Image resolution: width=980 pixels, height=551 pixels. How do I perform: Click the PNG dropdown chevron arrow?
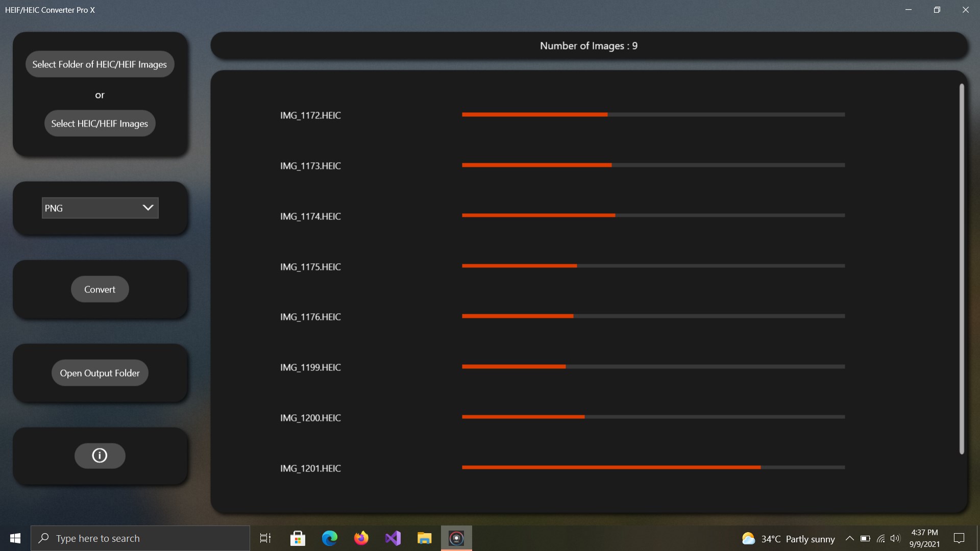point(148,208)
